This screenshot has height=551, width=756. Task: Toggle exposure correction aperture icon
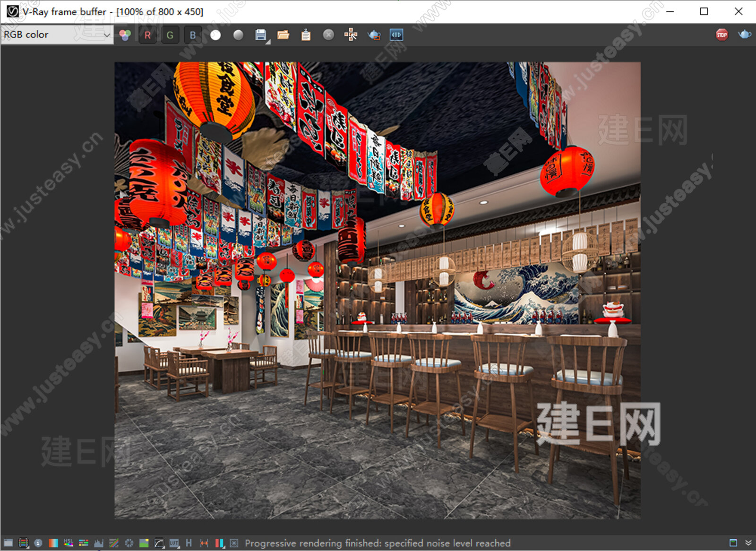[129, 543]
